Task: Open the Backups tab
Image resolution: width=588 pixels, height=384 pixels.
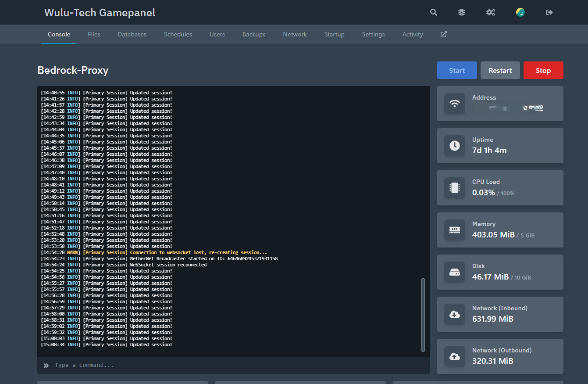Action: click(254, 34)
